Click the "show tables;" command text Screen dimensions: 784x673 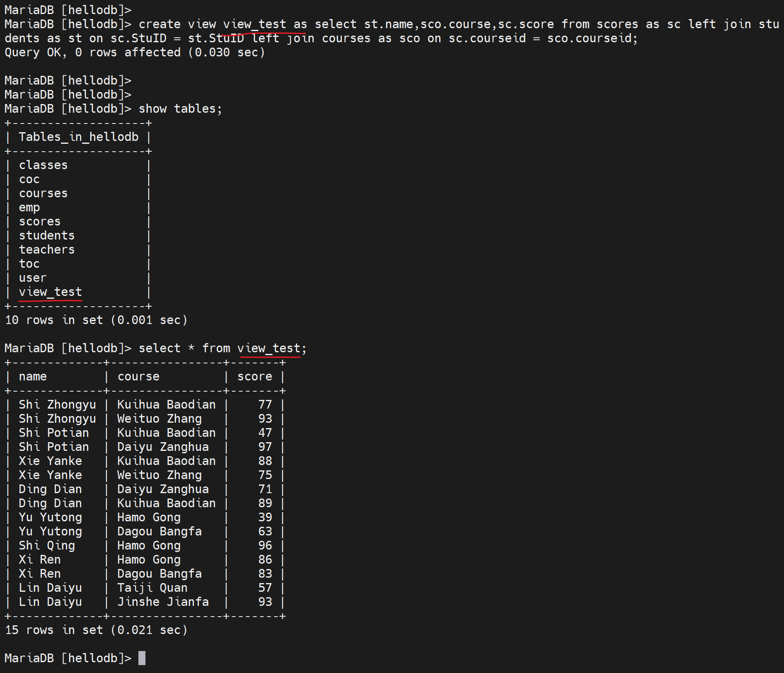[x=180, y=109]
